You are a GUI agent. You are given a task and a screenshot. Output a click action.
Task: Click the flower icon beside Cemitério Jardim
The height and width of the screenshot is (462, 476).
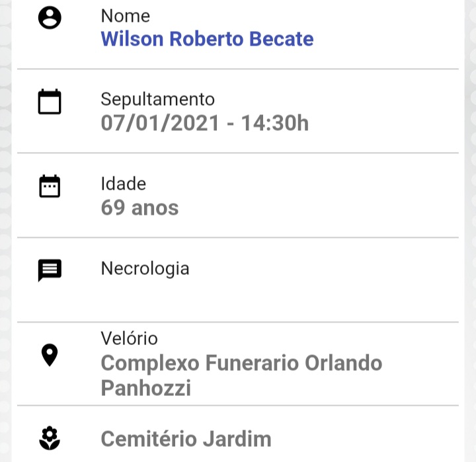[x=50, y=438]
